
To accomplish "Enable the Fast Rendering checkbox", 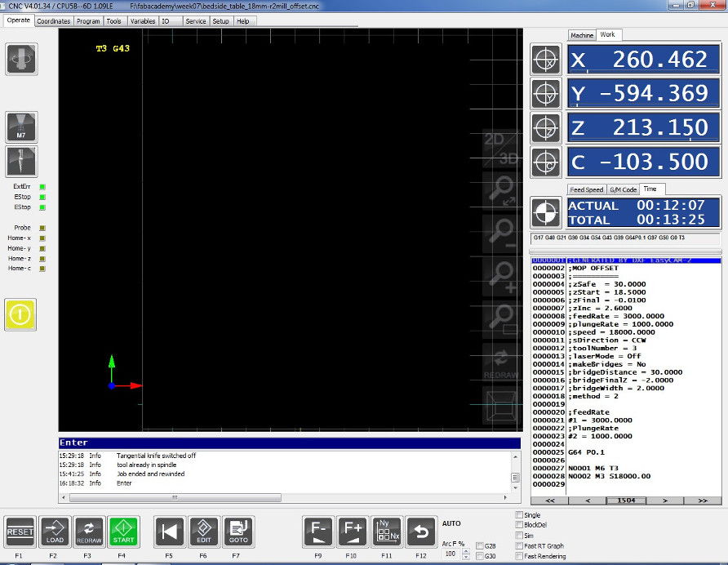I will (519, 556).
